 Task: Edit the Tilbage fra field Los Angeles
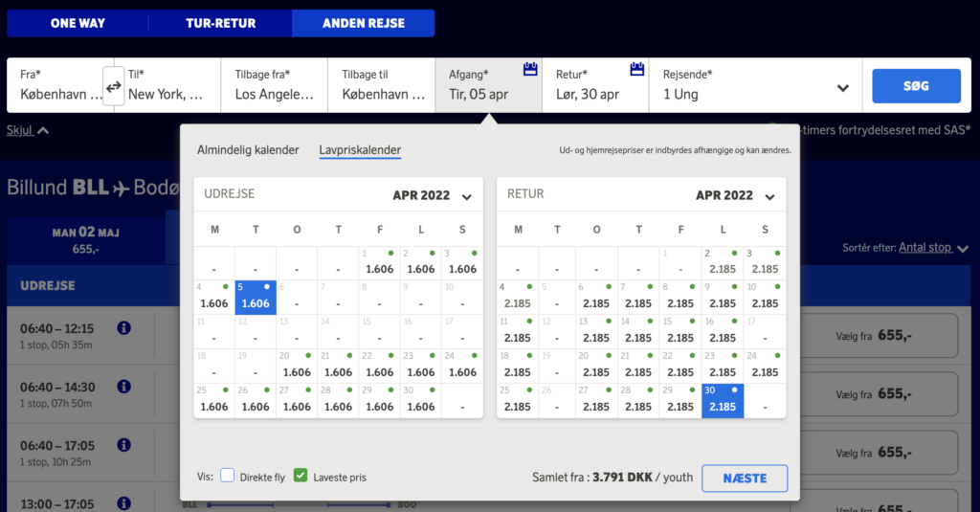(x=275, y=85)
